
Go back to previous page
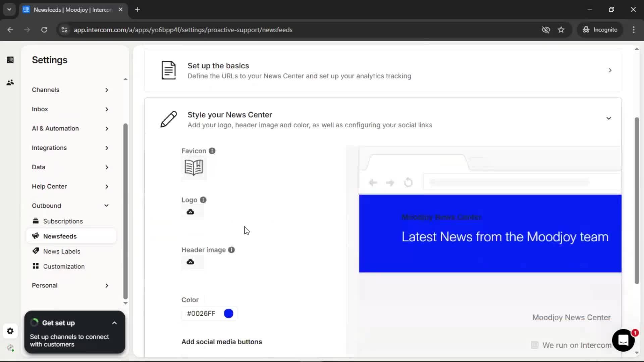point(10,30)
